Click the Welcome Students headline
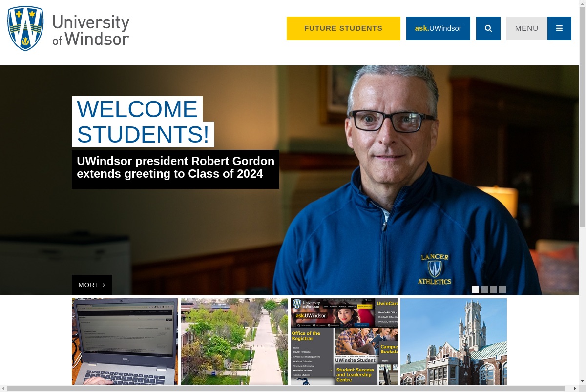 coord(143,122)
